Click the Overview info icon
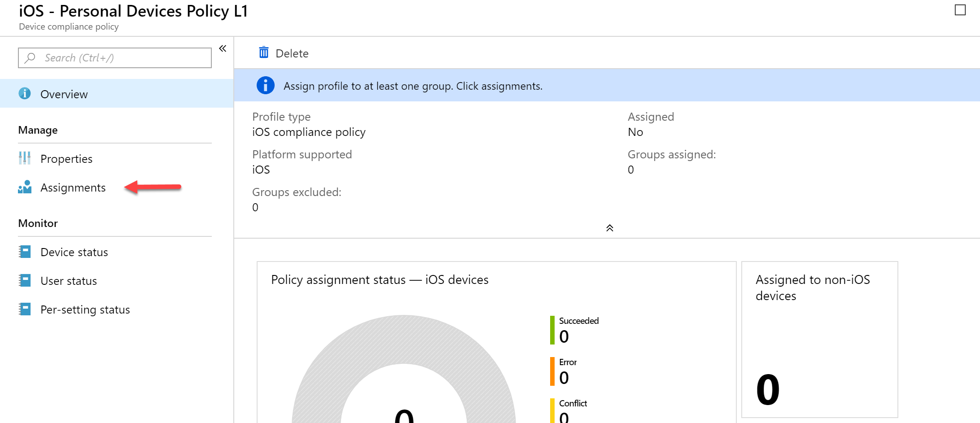The height and width of the screenshot is (423, 980). click(x=25, y=93)
